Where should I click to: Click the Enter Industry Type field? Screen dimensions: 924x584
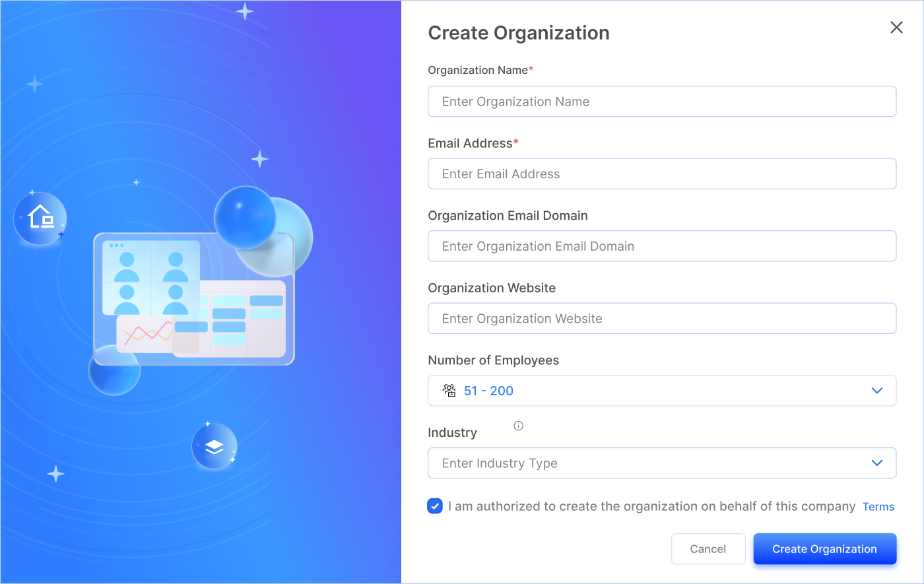pyautogui.click(x=647, y=463)
